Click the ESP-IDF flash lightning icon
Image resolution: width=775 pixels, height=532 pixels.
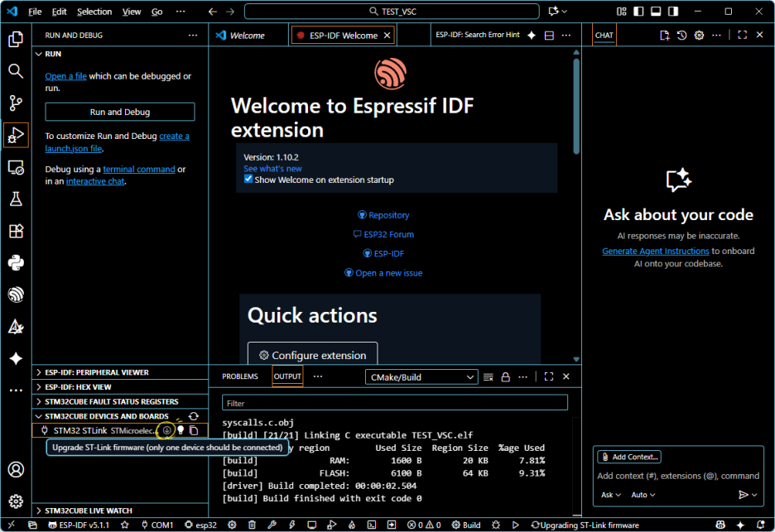[291, 525]
